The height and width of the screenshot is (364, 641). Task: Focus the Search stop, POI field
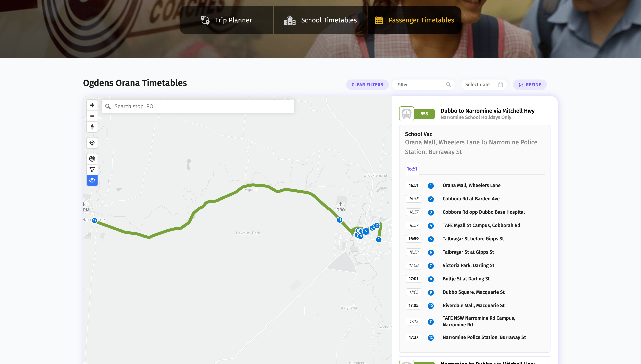click(x=198, y=107)
